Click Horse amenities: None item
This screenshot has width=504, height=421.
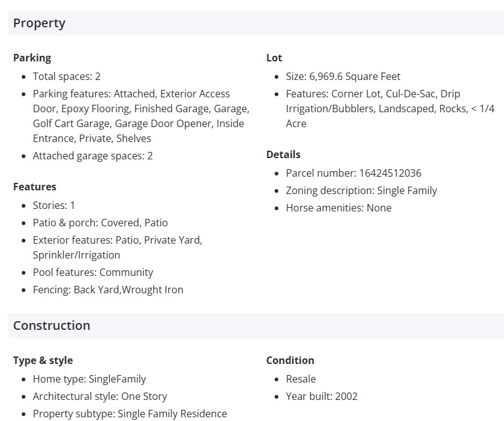click(x=338, y=208)
